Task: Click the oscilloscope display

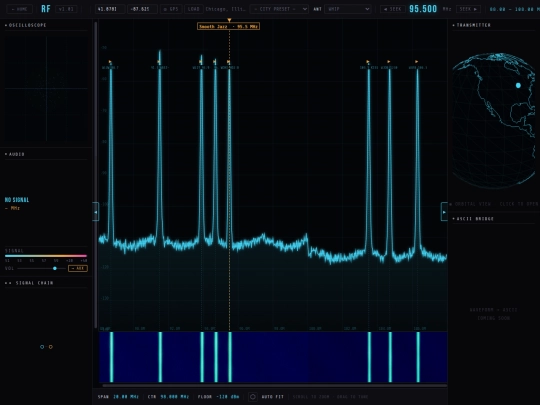Action: coord(46,89)
